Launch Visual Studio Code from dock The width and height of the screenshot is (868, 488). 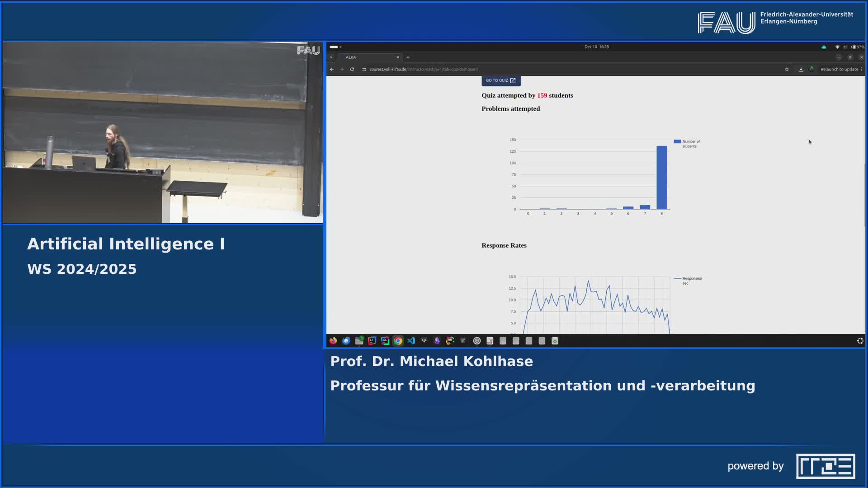[411, 341]
